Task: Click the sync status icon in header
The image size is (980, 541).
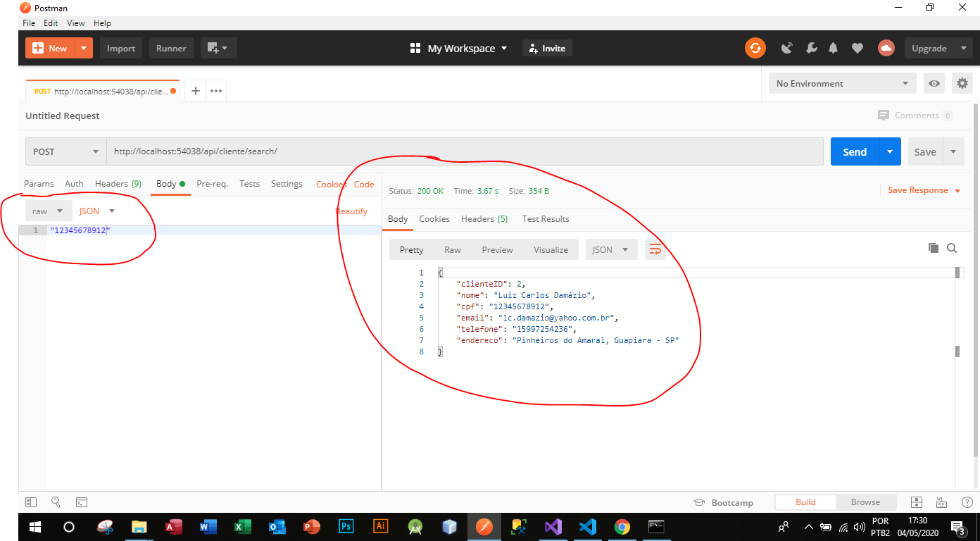Action: point(755,48)
